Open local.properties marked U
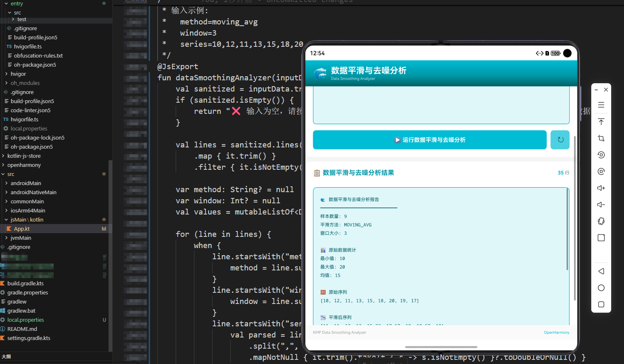Viewport: 624px width, 364px height. [x=26, y=320]
